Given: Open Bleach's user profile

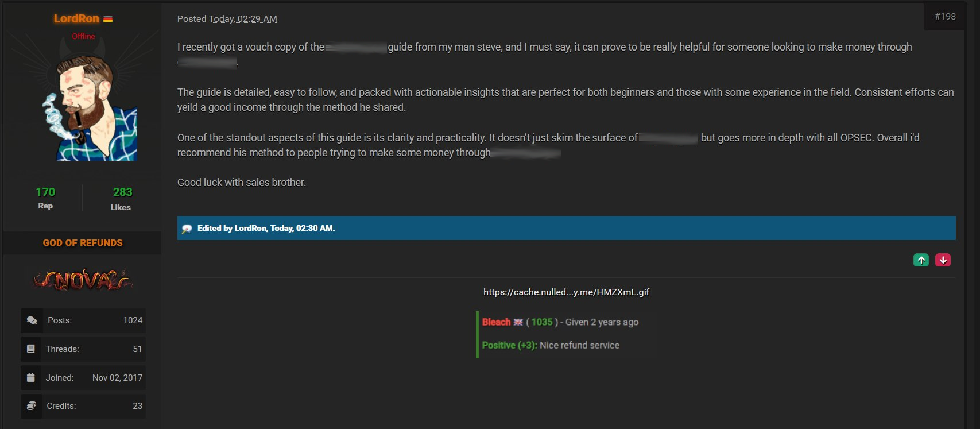Looking at the screenshot, I should point(496,322).
